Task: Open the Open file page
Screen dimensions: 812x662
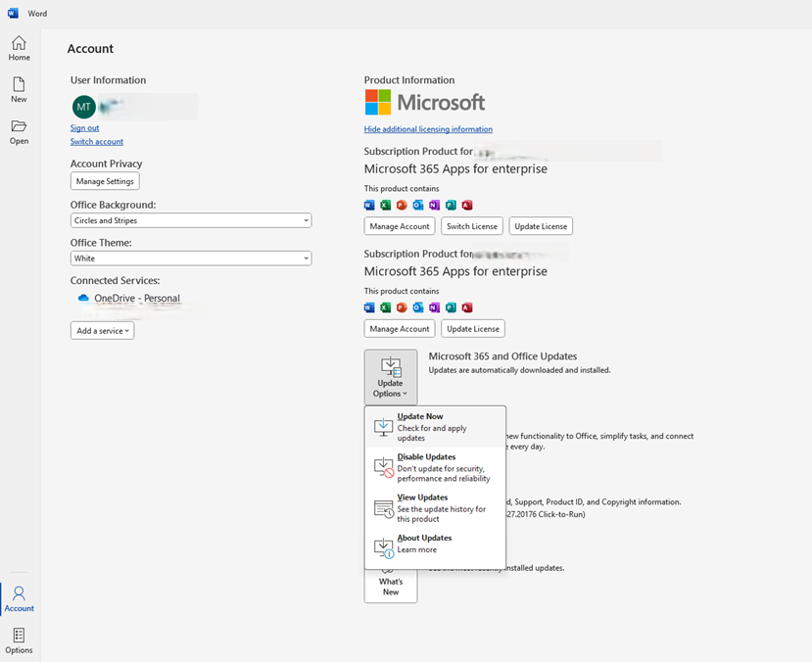Action: coord(20,132)
